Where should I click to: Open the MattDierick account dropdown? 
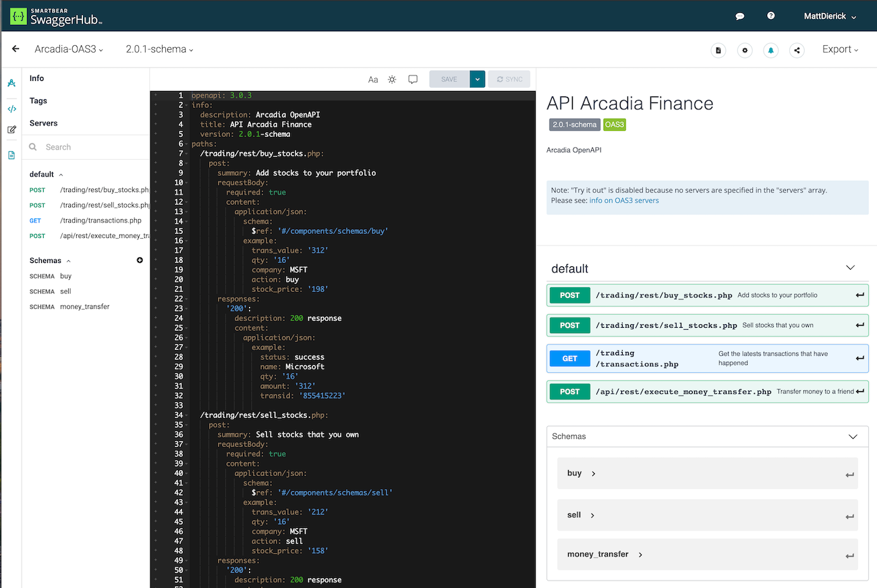(x=830, y=16)
